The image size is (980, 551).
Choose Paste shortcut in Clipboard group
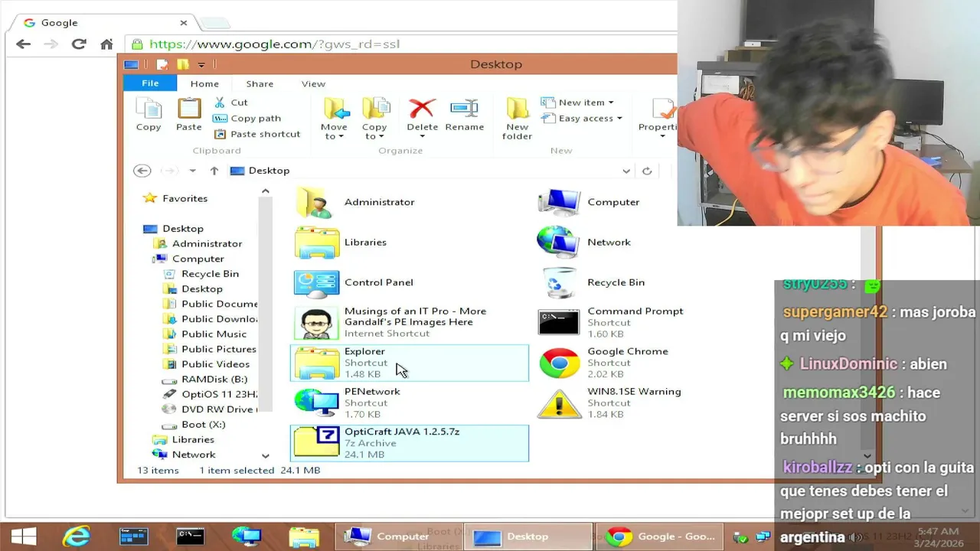click(x=256, y=134)
